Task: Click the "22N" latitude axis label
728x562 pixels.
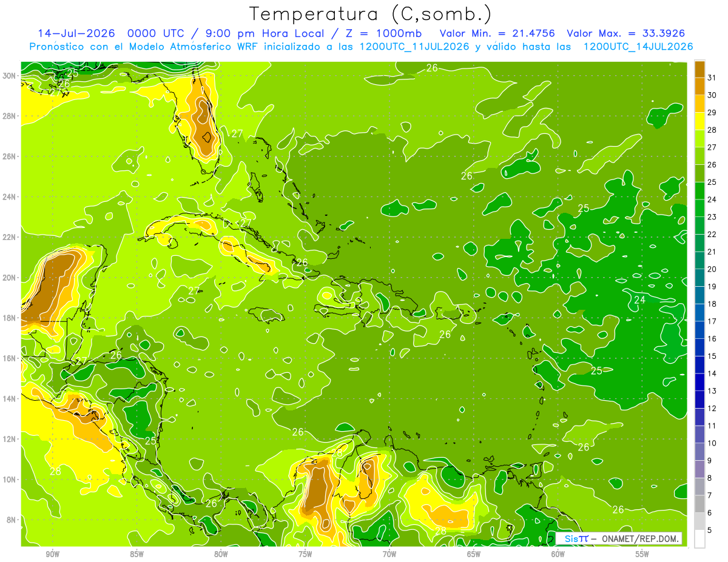Action: pos(9,237)
